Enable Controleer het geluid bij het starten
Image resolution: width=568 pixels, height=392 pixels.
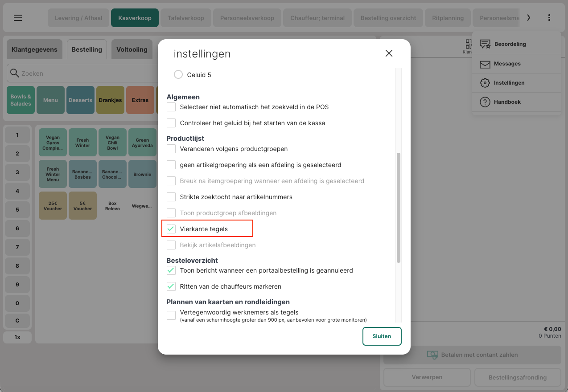click(x=171, y=123)
